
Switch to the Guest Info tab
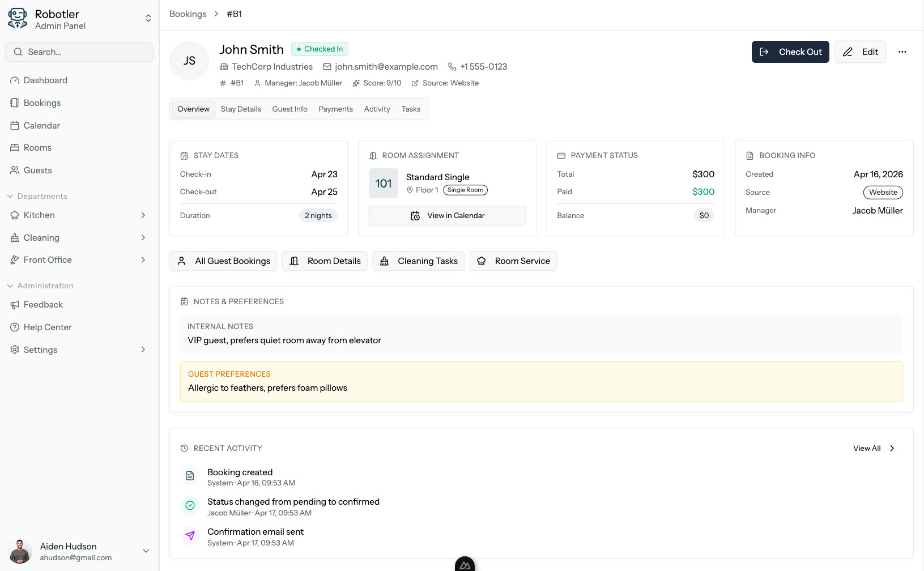[x=289, y=109]
